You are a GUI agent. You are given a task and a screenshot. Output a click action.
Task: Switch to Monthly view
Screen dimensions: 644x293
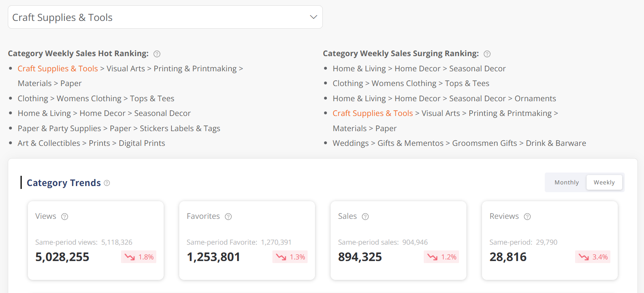coord(566,182)
